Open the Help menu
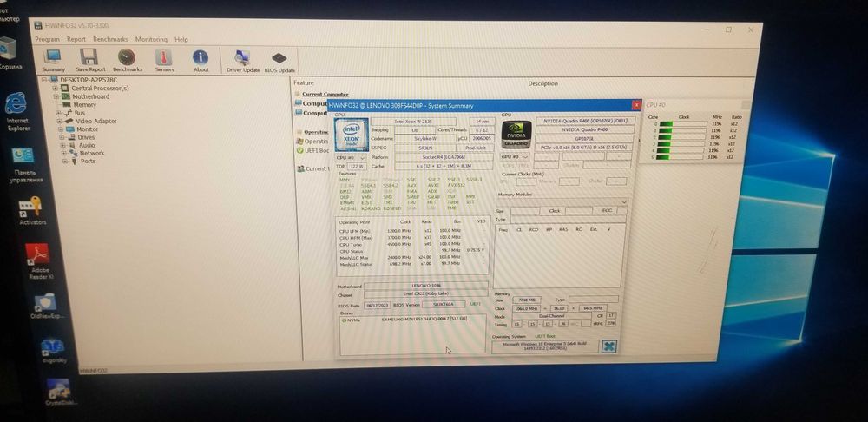Viewport: 868px width, 422px height. click(x=181, y=40)
